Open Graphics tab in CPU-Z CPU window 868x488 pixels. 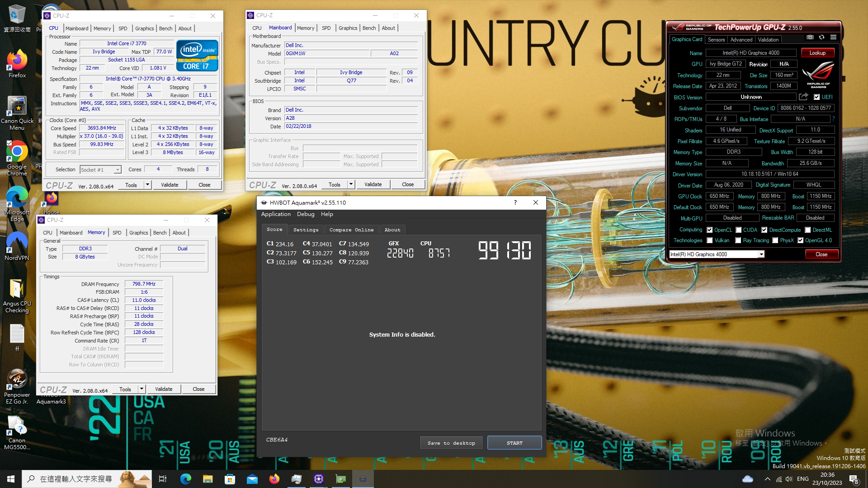tap(145, 28)
